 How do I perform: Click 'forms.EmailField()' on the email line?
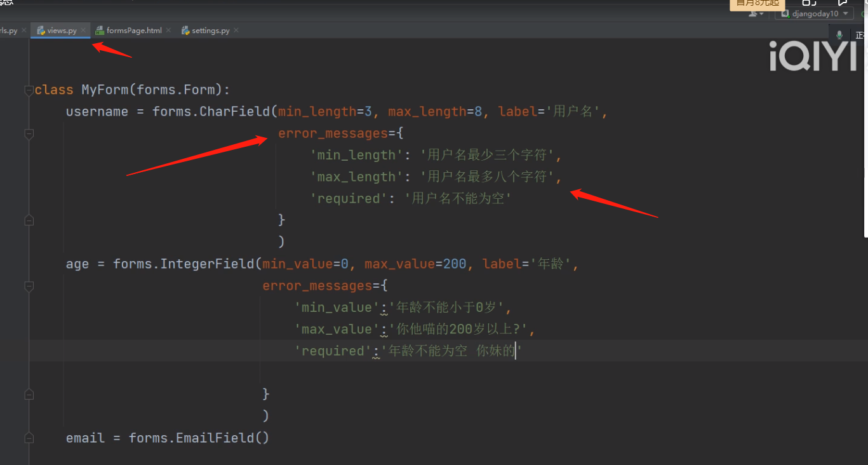(199, 438)
